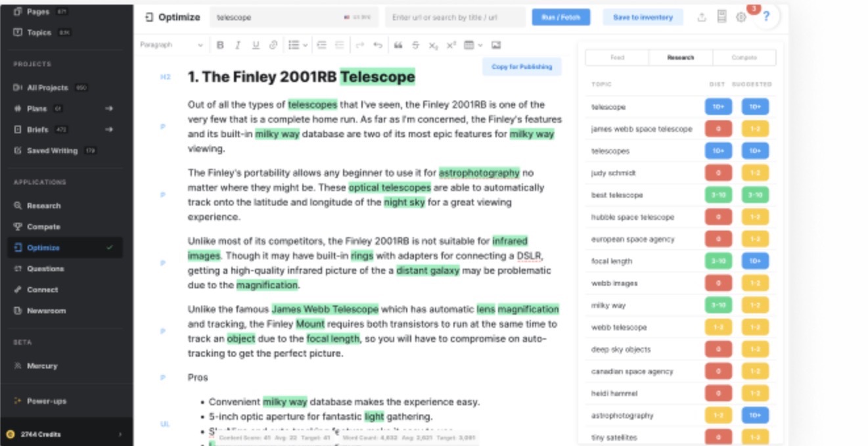Click the bulleted list icon
The image size is (868, 446).
point(292,45)
